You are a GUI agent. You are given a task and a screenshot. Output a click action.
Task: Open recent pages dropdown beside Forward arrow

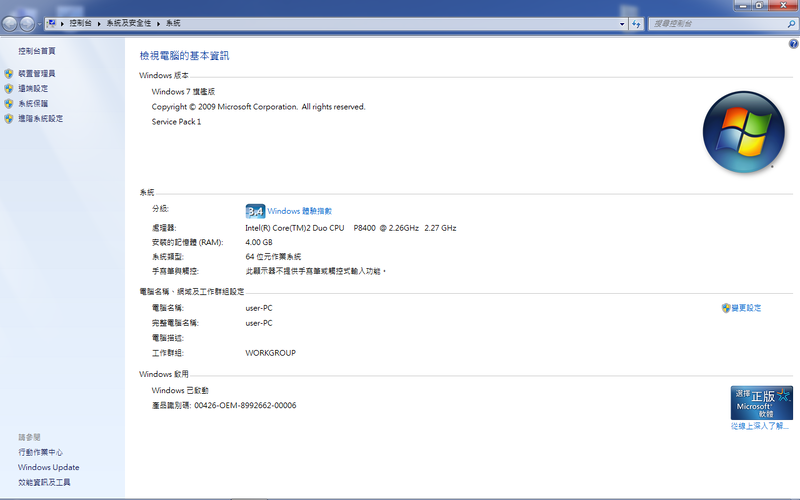tap(39, 23)
